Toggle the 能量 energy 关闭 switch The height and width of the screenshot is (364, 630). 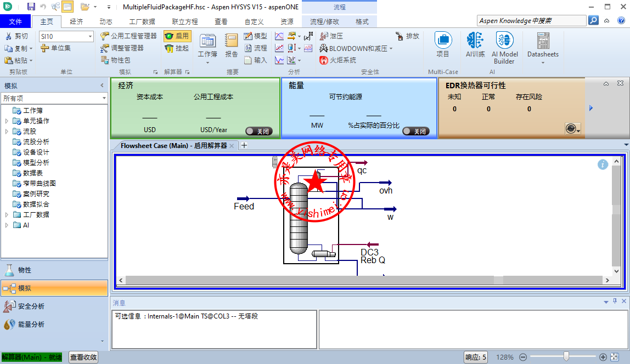pos(416,131)
